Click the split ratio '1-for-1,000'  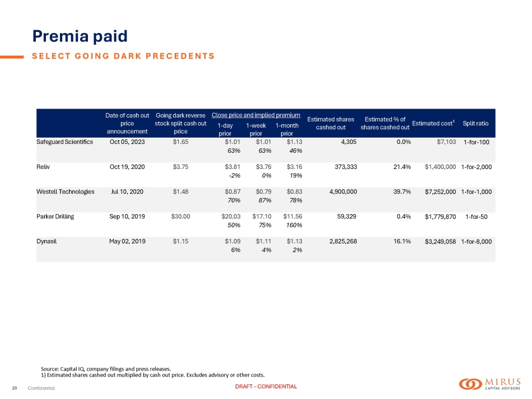[x=477, y=191]
